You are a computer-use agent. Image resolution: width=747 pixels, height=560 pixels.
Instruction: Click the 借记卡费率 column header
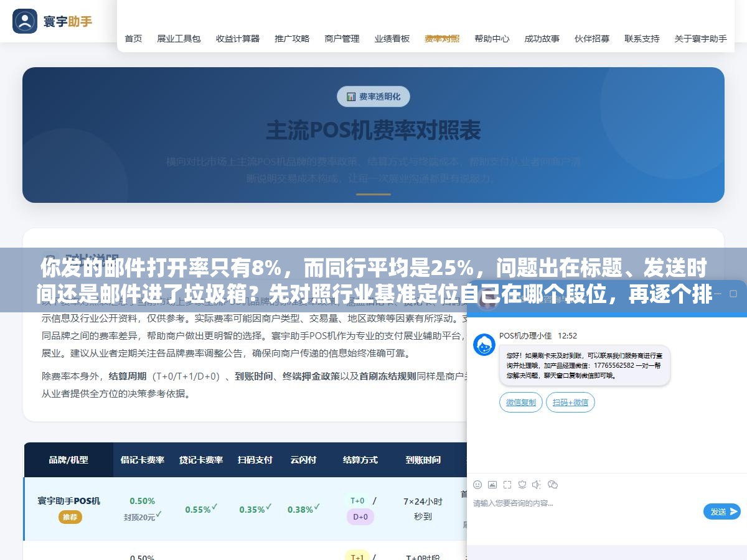tap(143, 460)
